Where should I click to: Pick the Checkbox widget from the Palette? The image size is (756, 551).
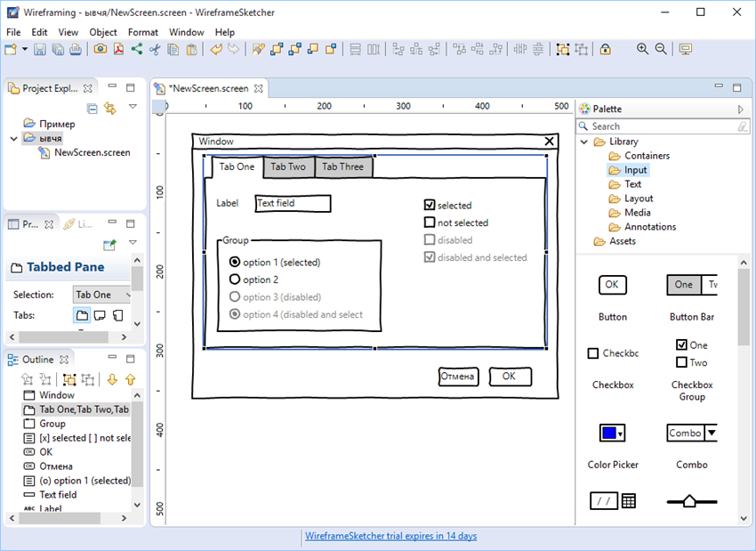613,367
